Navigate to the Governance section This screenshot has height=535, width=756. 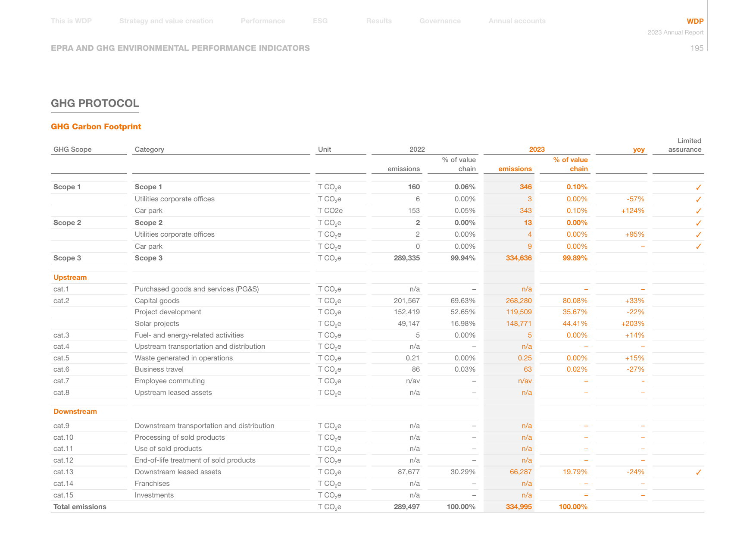click(x=440, y=21)
